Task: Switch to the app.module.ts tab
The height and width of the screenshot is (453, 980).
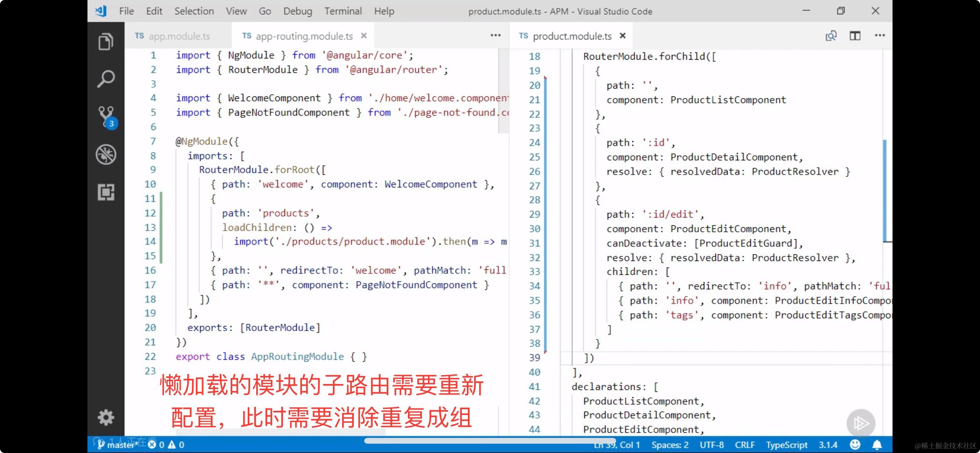Action: [179, 36]
